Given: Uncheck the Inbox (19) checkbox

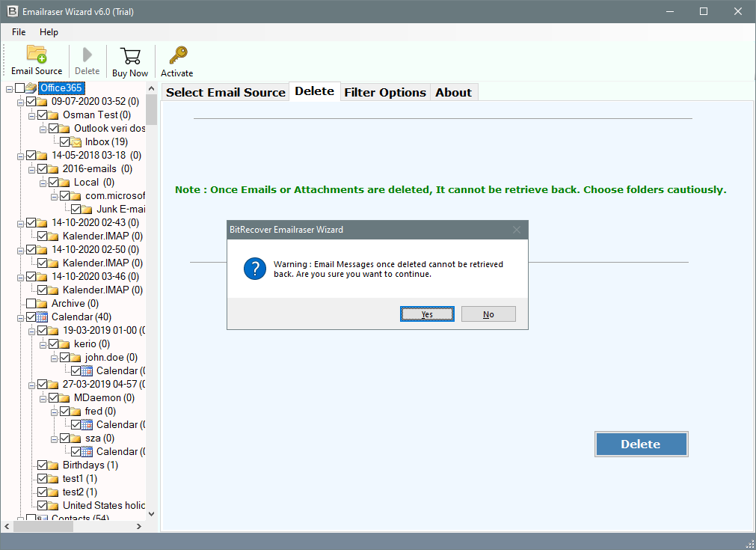Looking at the screenshot, I should point(64,142).
